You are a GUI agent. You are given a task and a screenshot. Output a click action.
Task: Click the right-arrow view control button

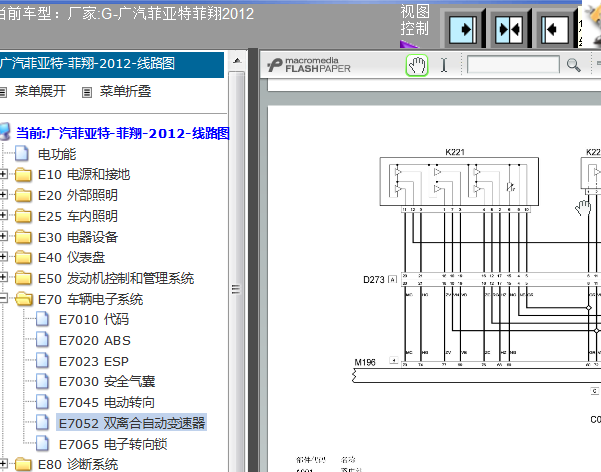[463, 30]
